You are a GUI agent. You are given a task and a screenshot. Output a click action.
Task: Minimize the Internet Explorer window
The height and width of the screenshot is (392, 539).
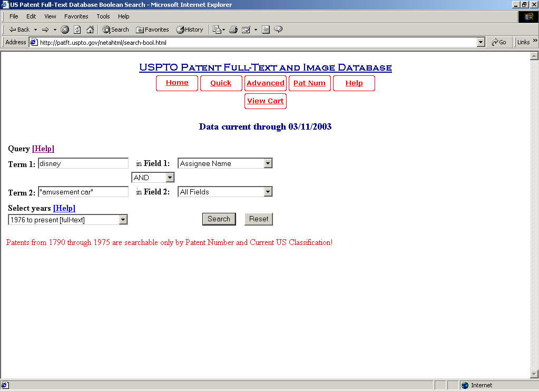tap(516, 4)
